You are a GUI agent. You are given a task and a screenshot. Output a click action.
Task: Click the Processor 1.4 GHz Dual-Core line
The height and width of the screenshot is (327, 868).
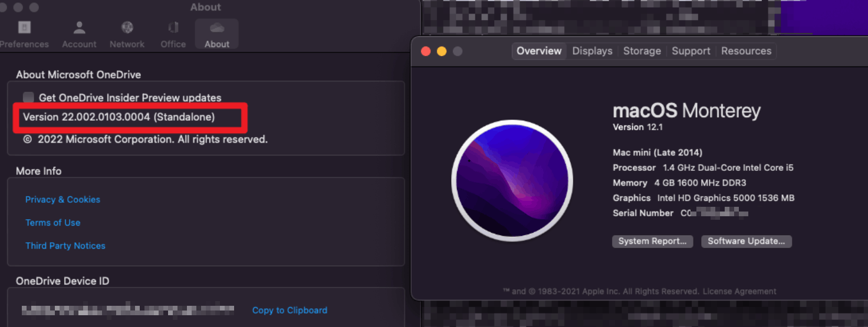703,168
